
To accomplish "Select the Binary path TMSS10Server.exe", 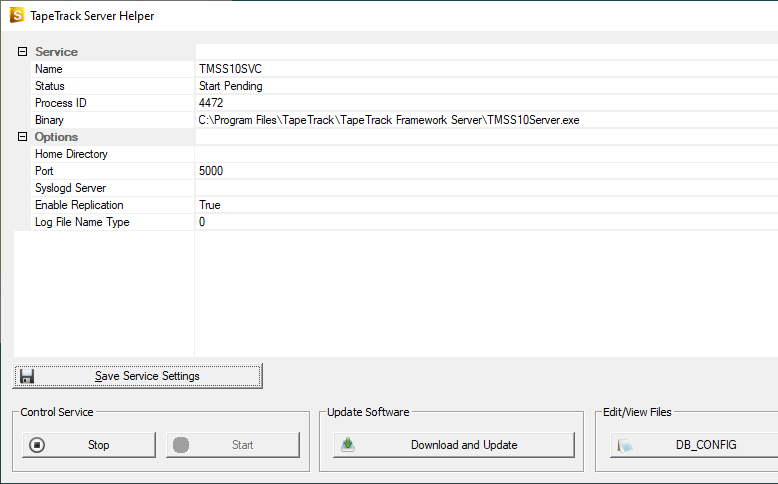I will pos(389,120).
